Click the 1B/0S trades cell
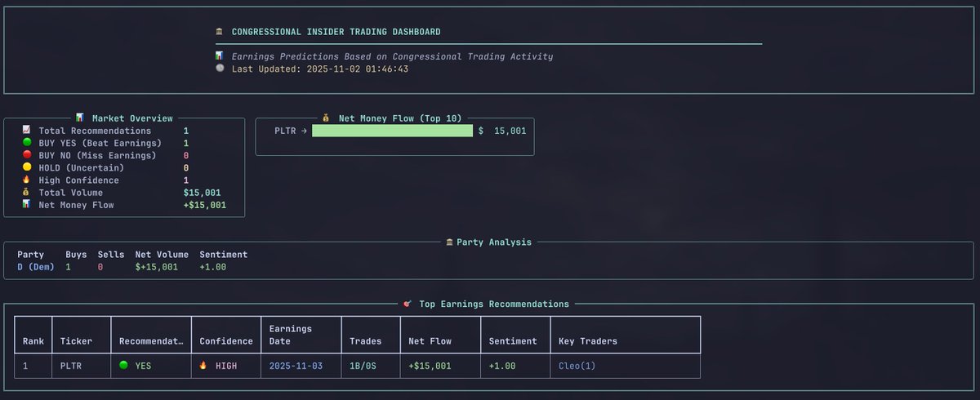 [363, 366]
